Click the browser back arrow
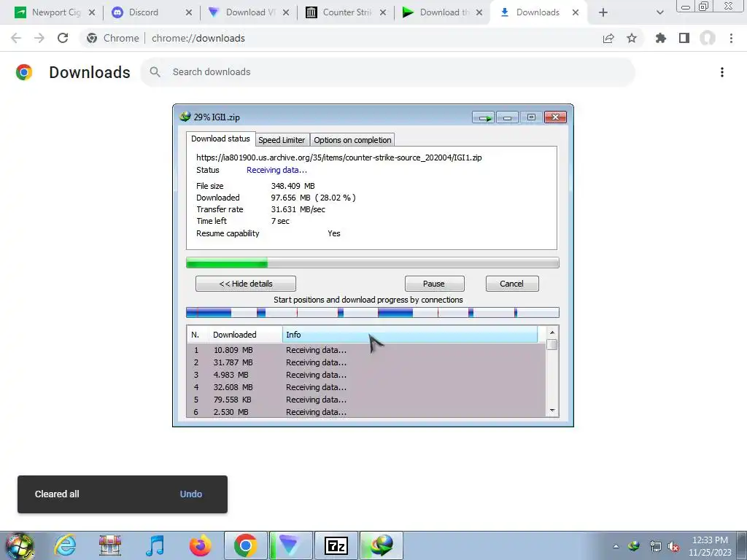 click(x=16, y=38)
